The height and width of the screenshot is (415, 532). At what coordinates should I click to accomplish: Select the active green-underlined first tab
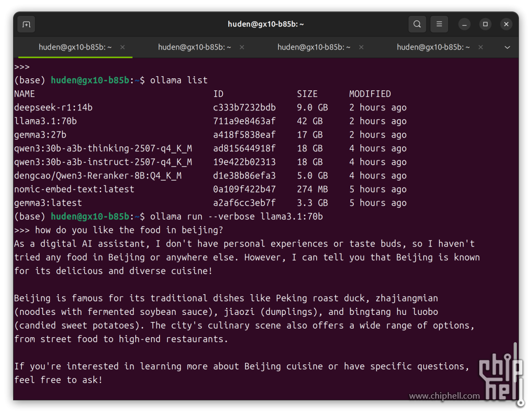coord(75,47)
